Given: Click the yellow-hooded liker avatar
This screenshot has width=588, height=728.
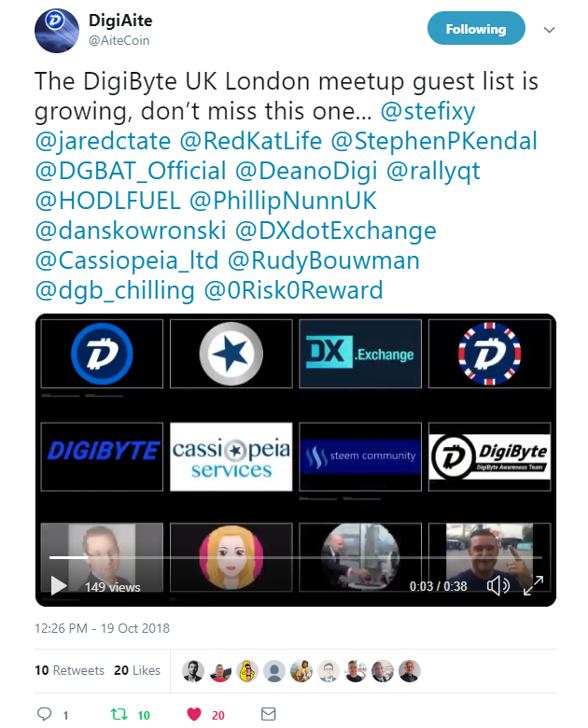Looking at the screenshot, I should [247, 671].
